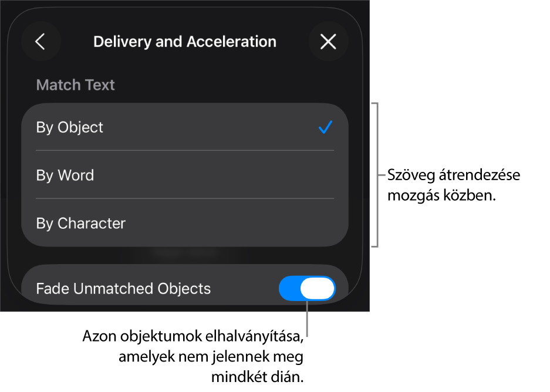Click the Delivery and Acceleration title
Screen dimensions: 550x392
point(185,42)
